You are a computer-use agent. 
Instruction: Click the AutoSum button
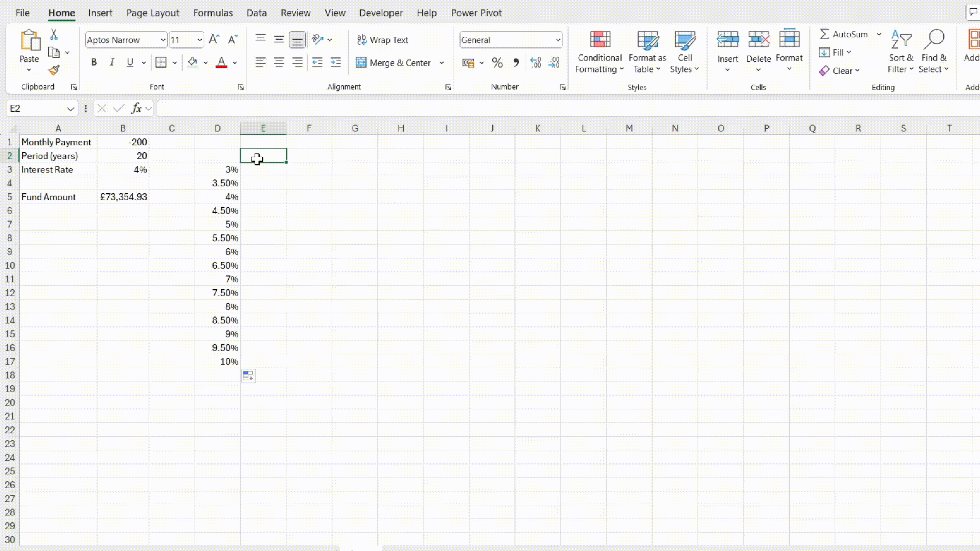pos(844,34)
